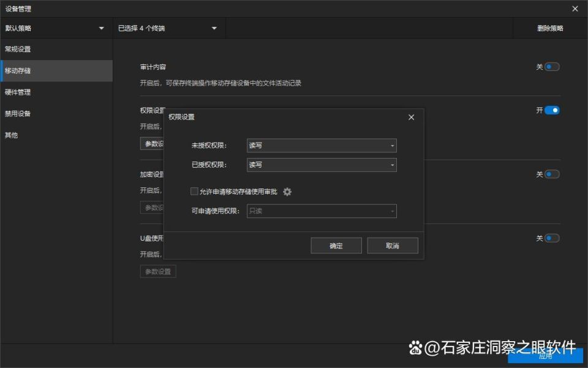Open 其他 in the sidebar
This screenshot has height=368, width=588.
(56, 135)
